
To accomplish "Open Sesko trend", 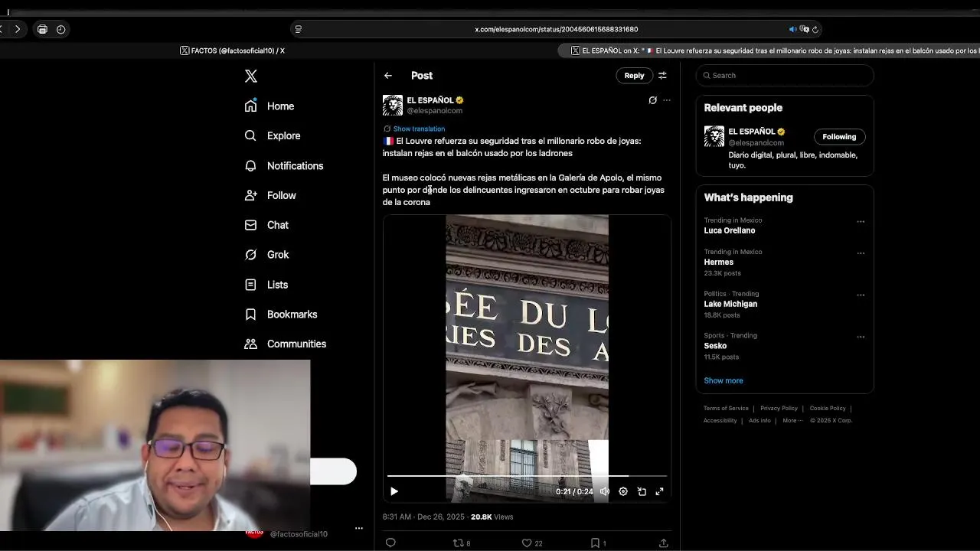I will (715, 346).
